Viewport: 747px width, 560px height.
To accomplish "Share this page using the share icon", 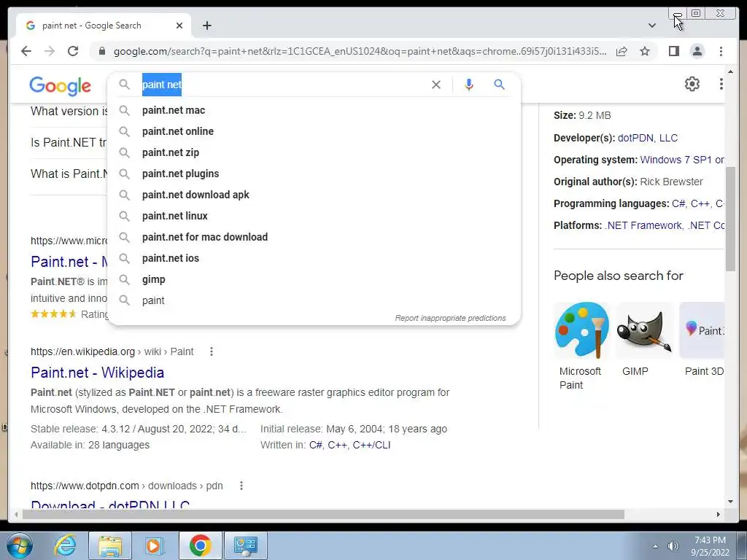I will click(x=622, y=51).
